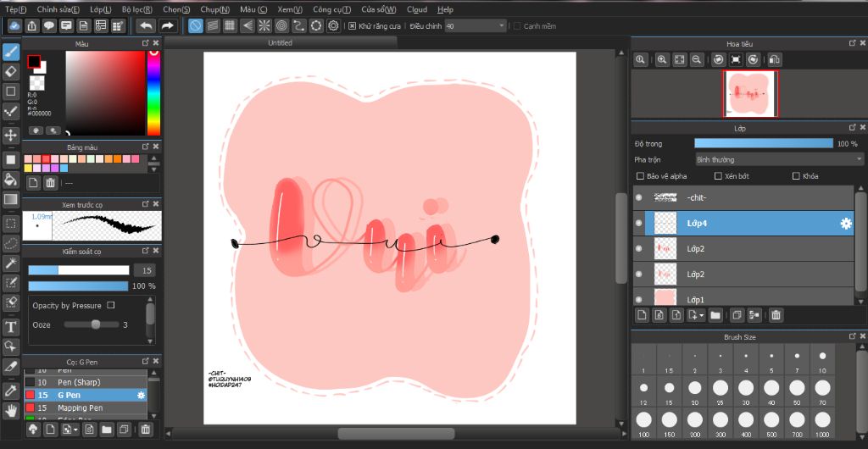Screen dimensions: 868x449
Task: Click the Độ trong layer opacity slider
Action: (x=764, y=144)
